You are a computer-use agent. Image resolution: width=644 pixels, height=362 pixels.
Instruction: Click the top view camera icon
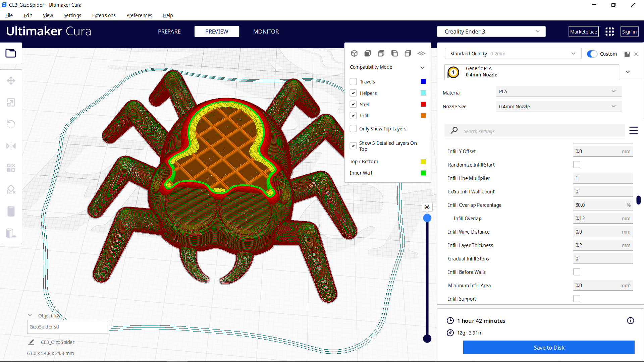point(381,53)
